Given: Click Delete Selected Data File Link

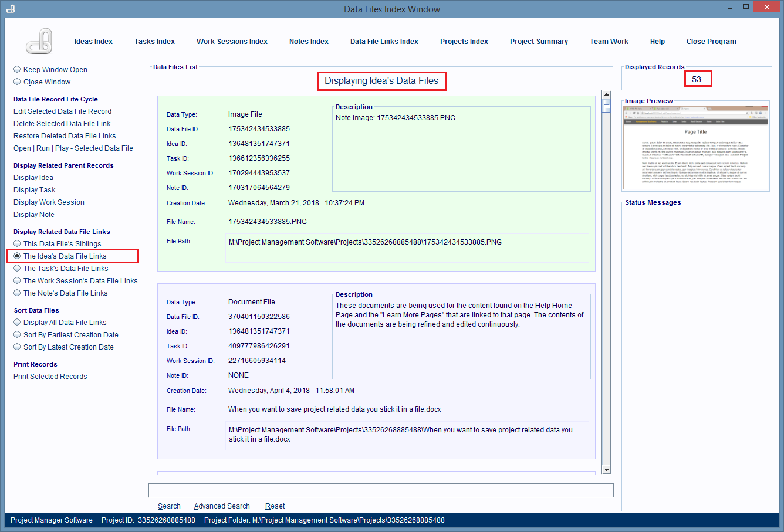Looking at the screenshot, I should coord(62,123).
